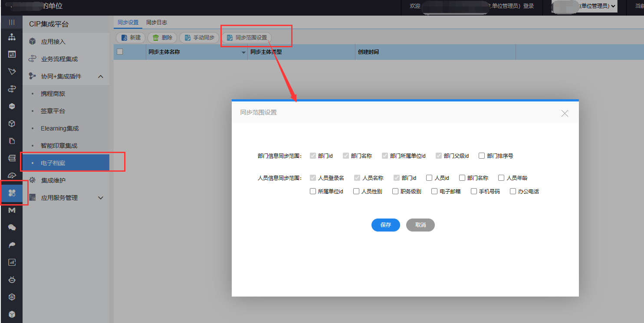
Task: Switch to the 同步日志 tab
Action: 157,23
